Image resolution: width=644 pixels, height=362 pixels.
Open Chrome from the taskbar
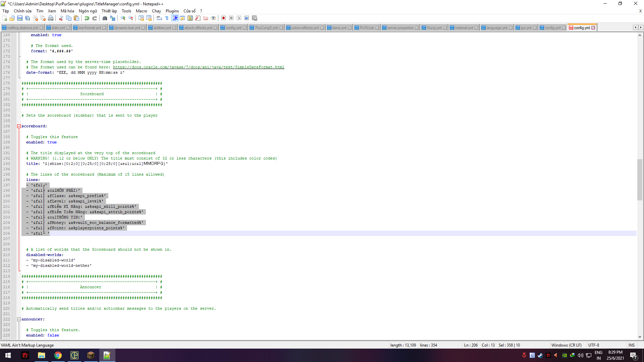(x=58, y=355)
